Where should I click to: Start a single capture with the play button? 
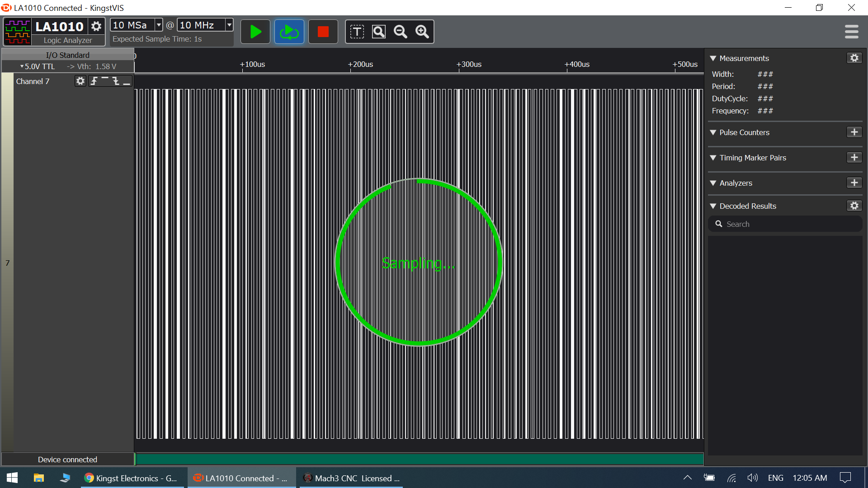click(255, 32)
